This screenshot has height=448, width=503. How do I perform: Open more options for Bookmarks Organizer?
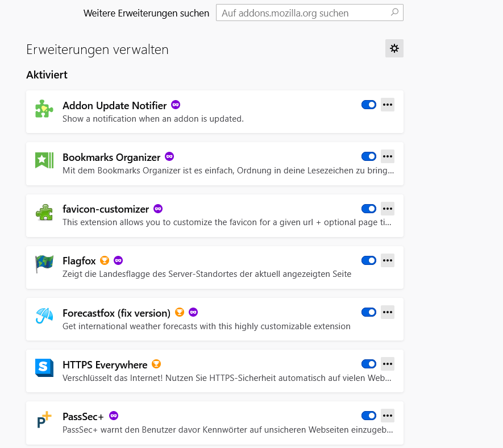point(388,156)
